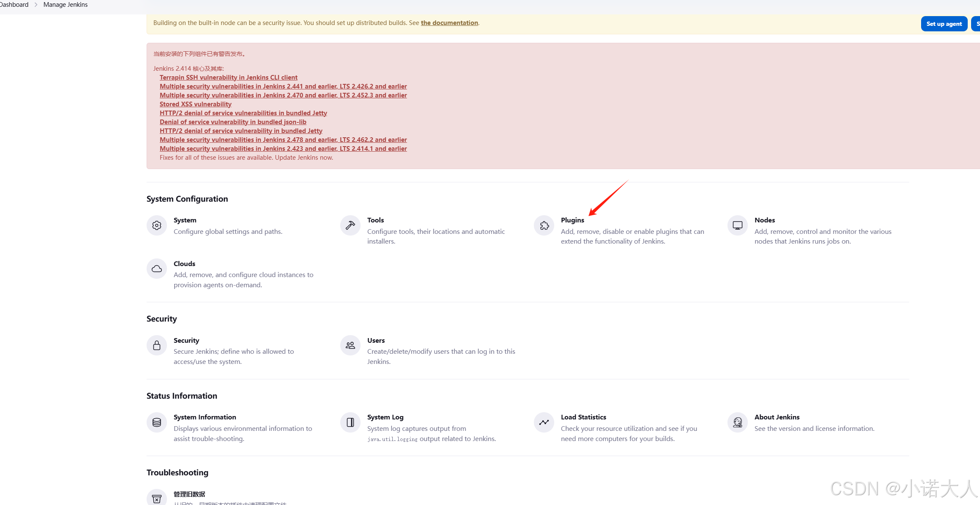Select Manage Jenkins in the breadcrumb
Screen dimensions: 980x505
[65, 5]
